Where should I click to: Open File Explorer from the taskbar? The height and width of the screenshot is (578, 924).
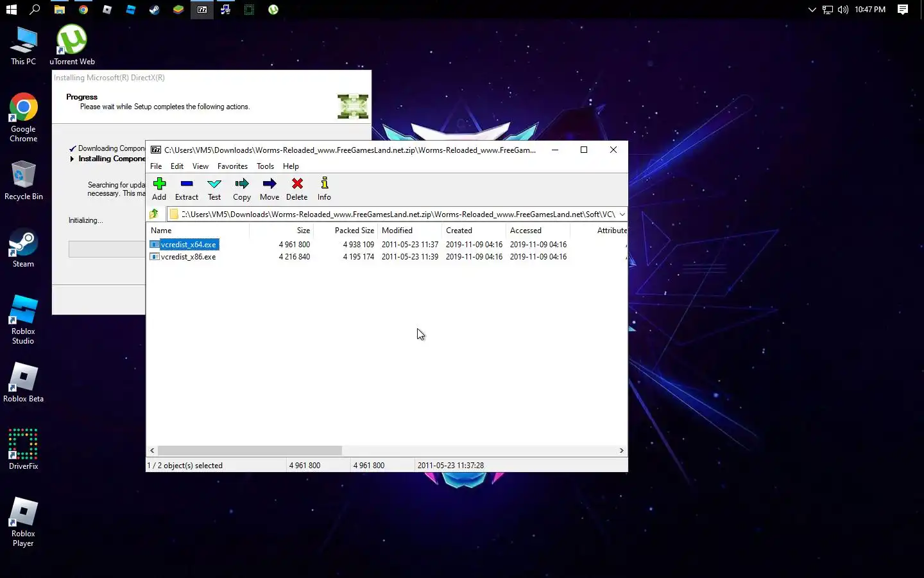pyautogui.click(x=59, y=10)
